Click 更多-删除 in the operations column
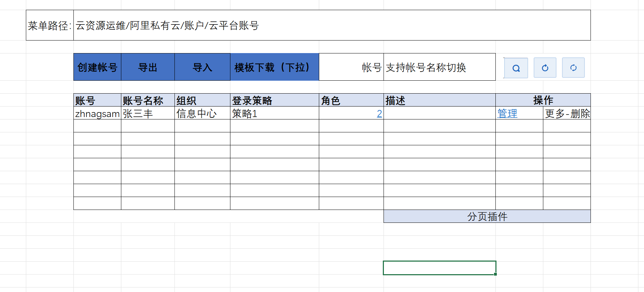 pos(567,113)
